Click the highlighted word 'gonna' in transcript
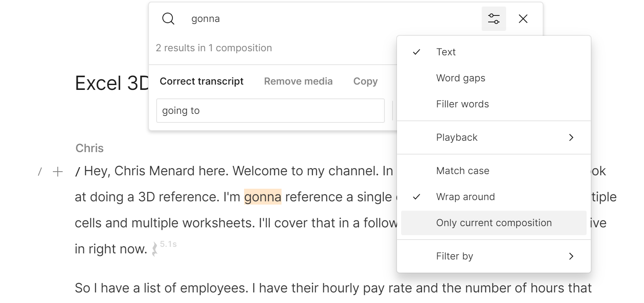The height and width of the screenshot is (303, 644). pos(263,197)
